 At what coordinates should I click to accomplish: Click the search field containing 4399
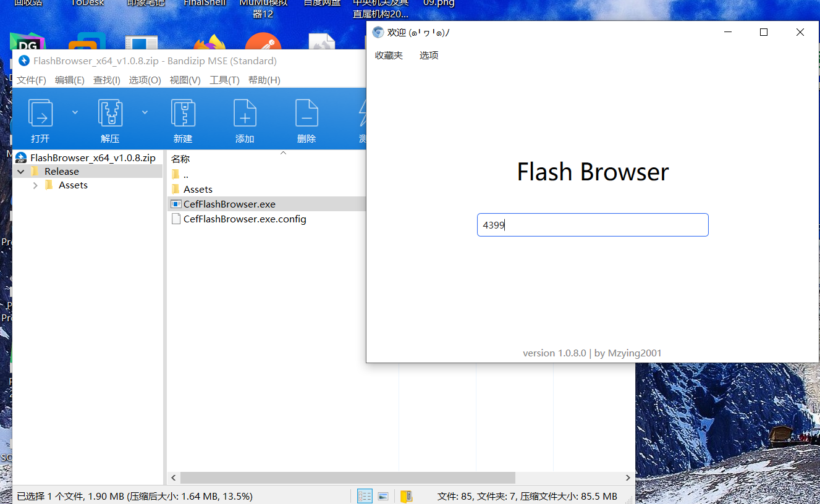[593, 225]
